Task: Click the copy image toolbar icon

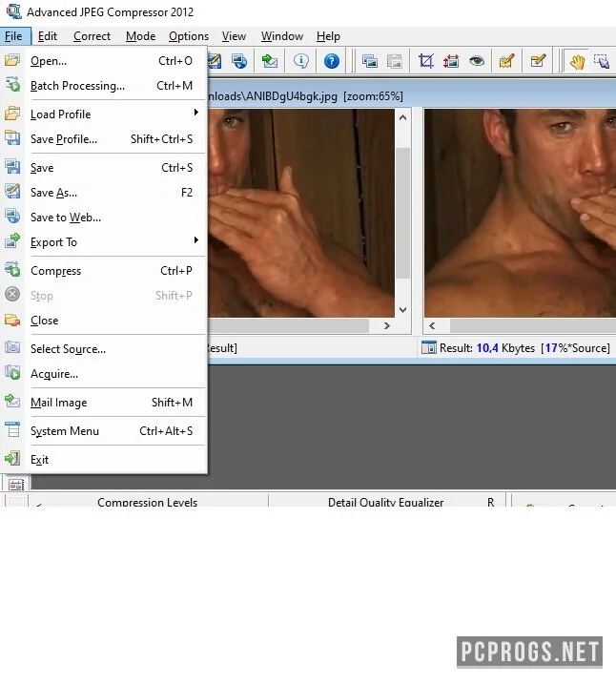Action: (370, 61)
